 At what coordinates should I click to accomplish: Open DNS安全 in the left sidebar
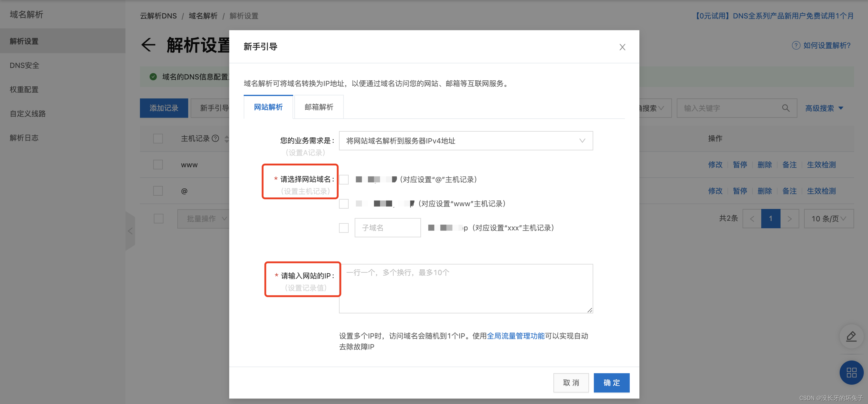(63, 66)
